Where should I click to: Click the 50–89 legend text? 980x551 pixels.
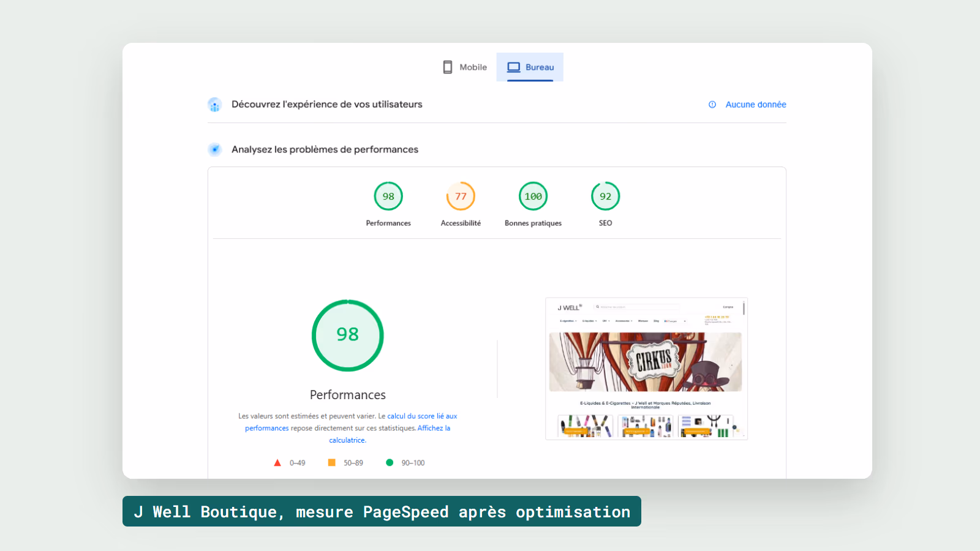click(353, 463)
